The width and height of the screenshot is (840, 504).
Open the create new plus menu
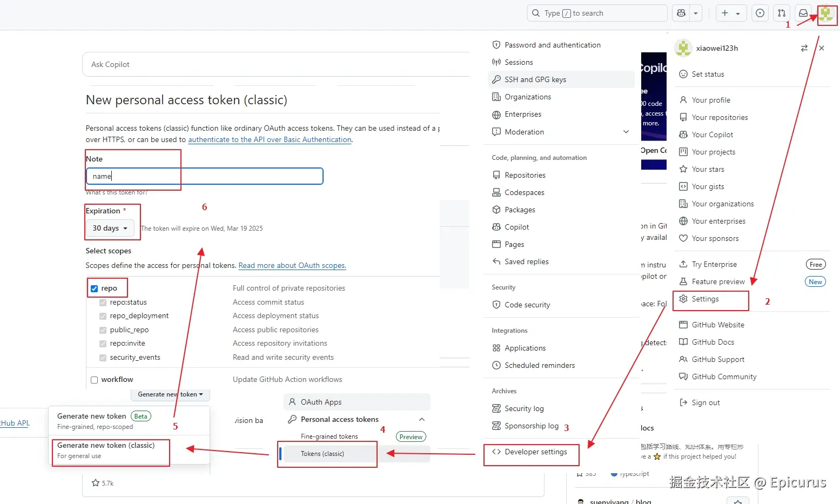731,13
